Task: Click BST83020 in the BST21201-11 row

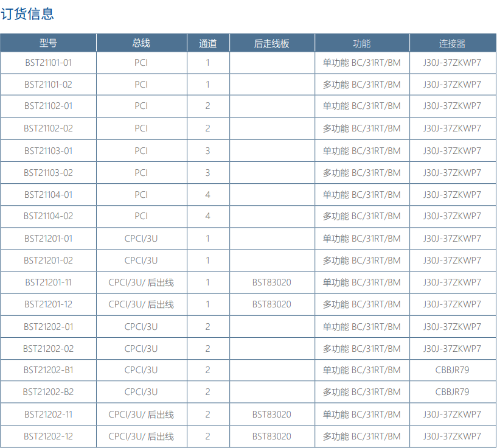Action: (272, 282)
